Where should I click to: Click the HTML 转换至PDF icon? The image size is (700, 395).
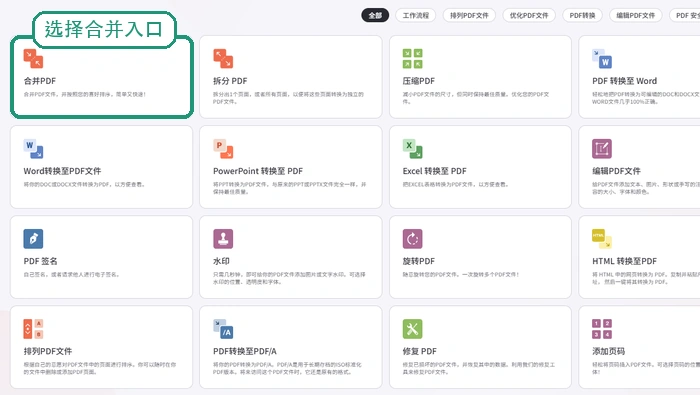click(602, 239)
